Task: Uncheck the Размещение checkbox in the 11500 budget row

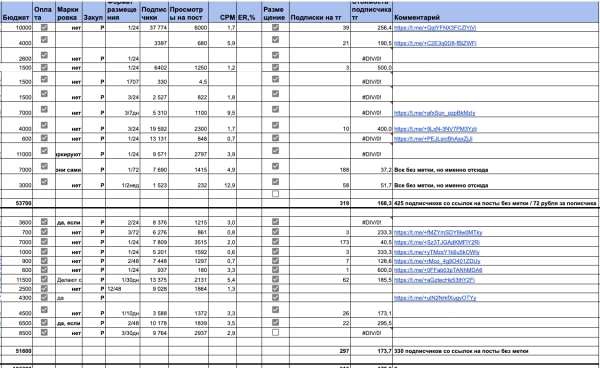Action: (x=275, y=279)
